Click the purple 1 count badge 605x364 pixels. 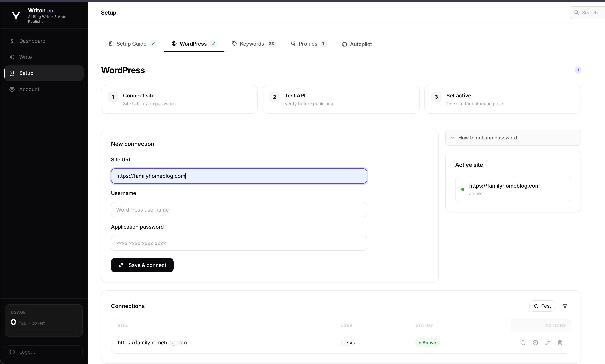pyautogui.click(x=578, y=70)
